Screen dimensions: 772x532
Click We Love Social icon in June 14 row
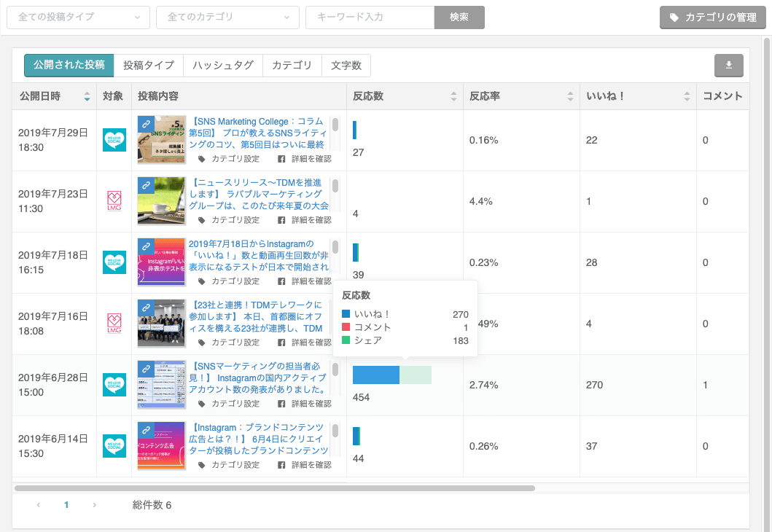pos(114,446)
